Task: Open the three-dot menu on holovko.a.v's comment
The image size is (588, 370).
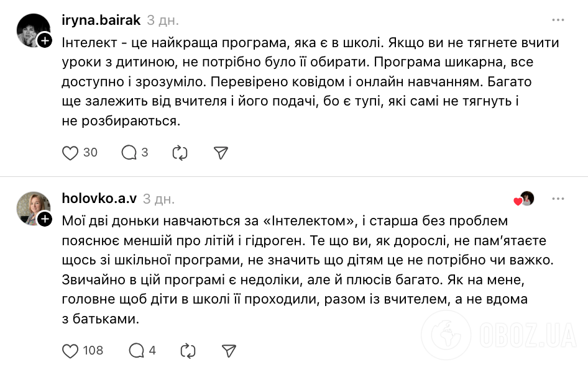Action: [x=559, y=198]
